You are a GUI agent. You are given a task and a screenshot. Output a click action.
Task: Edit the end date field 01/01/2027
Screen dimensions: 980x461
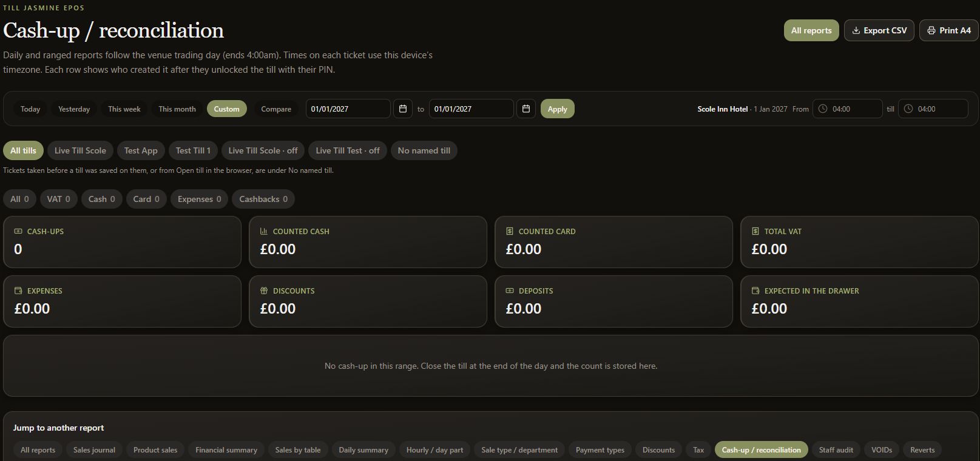pos(471,109)
